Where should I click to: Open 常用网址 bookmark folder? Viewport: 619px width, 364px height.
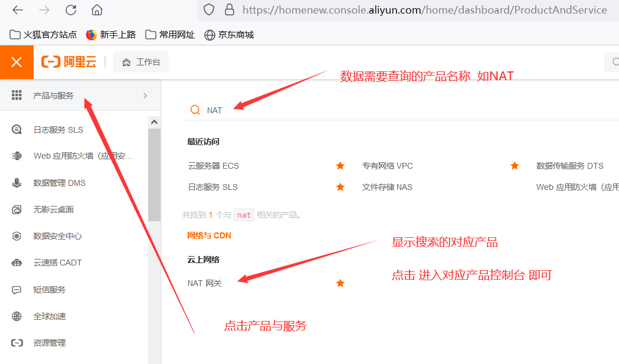170,35
